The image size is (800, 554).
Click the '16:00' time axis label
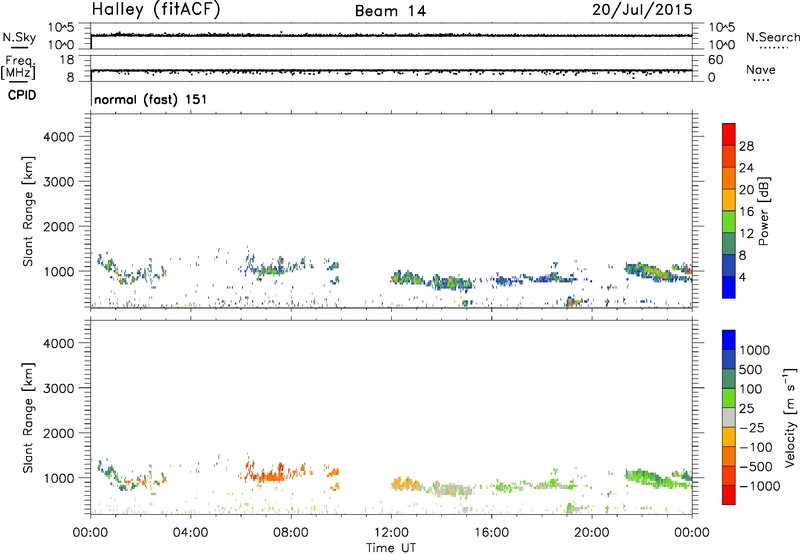(491, 533)
